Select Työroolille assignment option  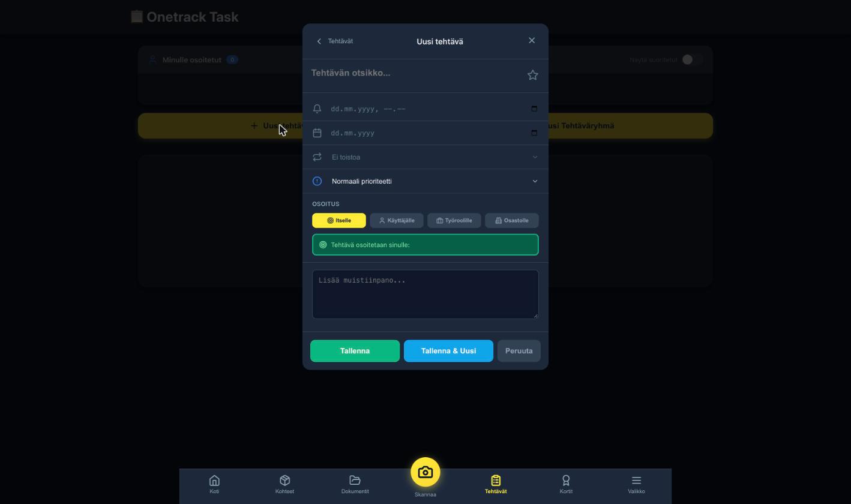coord(454,220)
